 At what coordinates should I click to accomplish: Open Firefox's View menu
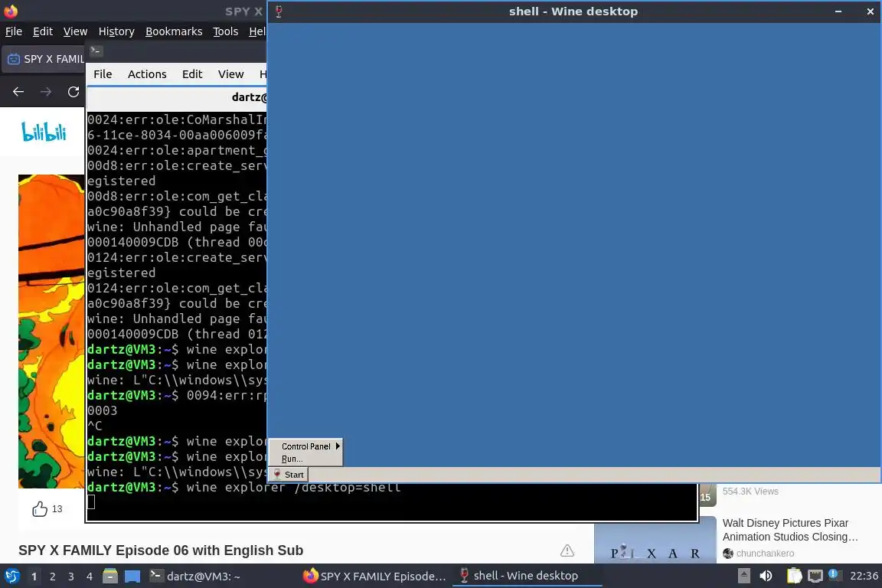(75, 31)
